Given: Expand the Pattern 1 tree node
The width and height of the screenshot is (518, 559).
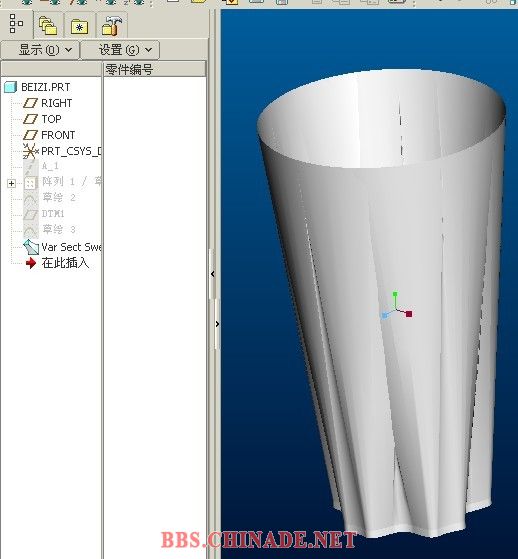Looking at the screenshot, I should 11,183.
